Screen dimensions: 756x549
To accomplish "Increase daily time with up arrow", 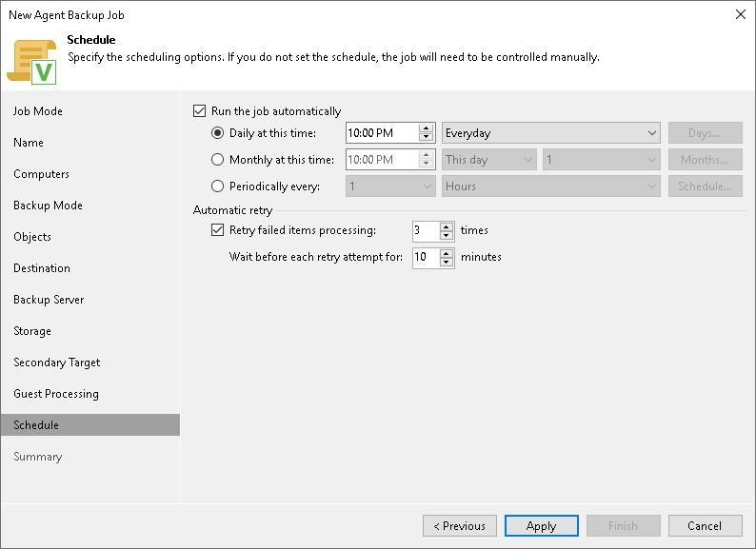I will pos(426,128).
